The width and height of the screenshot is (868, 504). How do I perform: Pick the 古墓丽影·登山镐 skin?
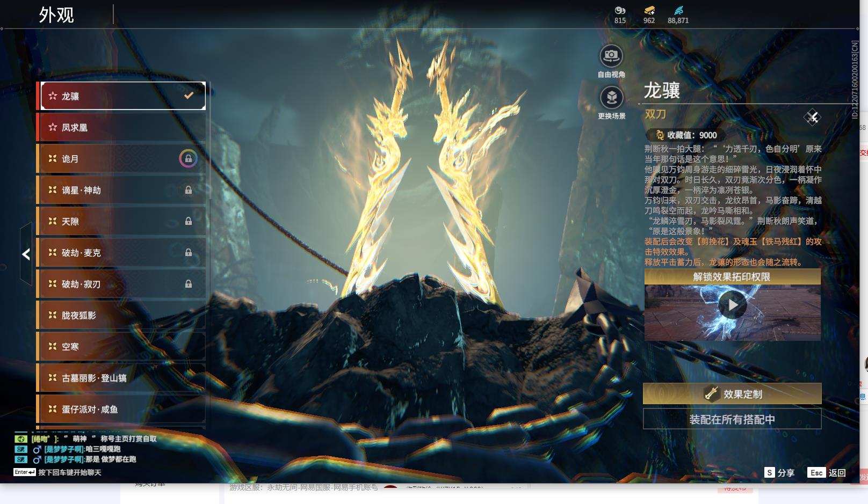point(121,378)
